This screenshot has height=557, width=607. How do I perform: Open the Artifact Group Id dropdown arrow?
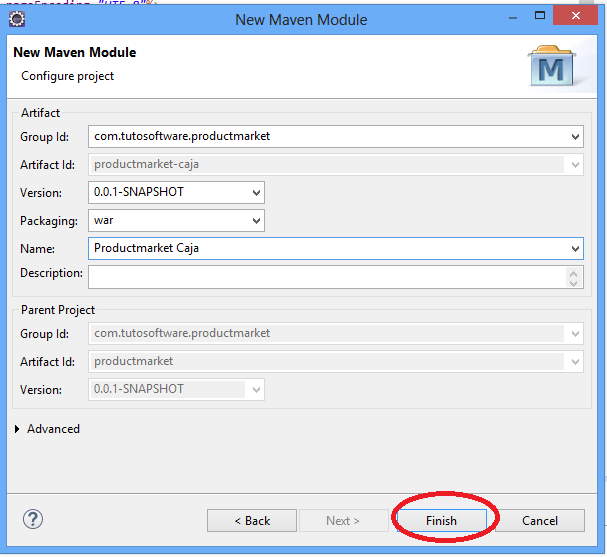(575, 136)
